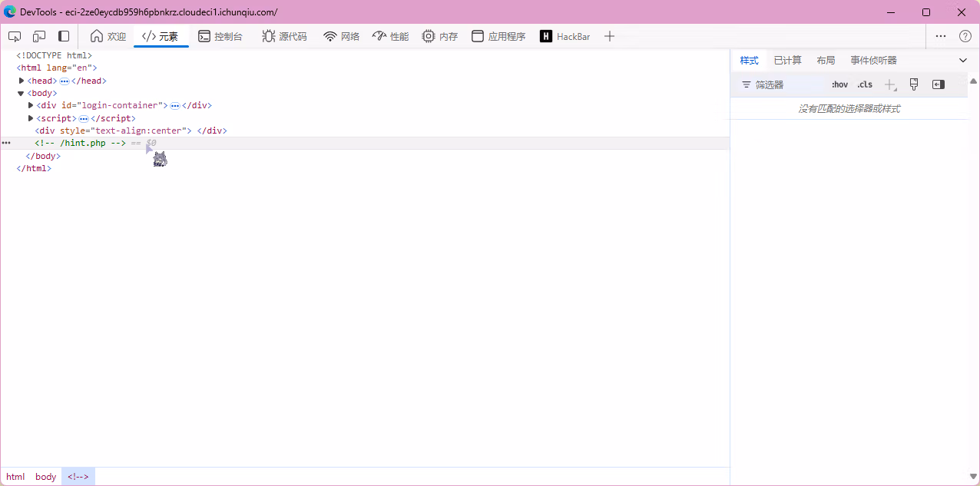Click the ellipsis badge inside head tag
Image resolution: width=980 pixels, height=486 pixels.
[x=65, y=81]
